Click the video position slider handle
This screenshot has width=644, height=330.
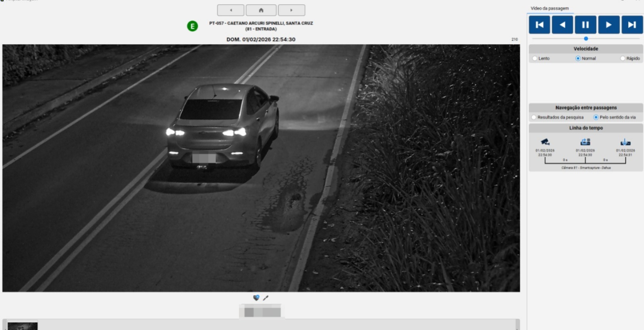pyautogui.click(x=586, y=39)
